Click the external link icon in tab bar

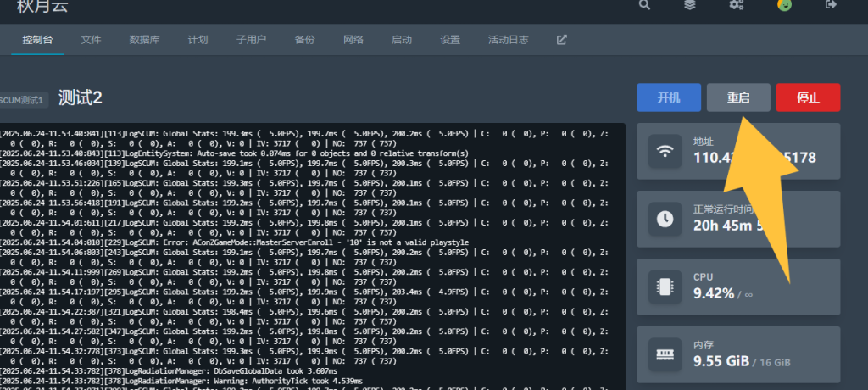coord(561,40)
